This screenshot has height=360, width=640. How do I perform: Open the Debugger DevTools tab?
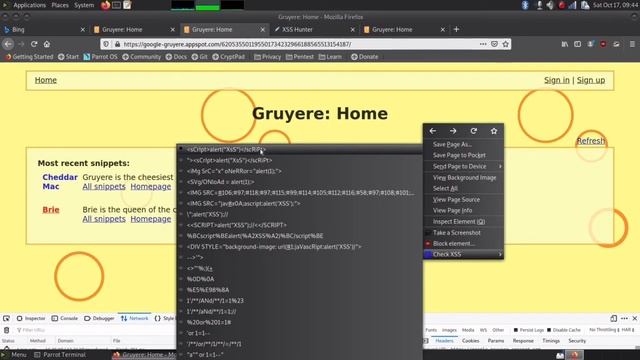[99, 318]
